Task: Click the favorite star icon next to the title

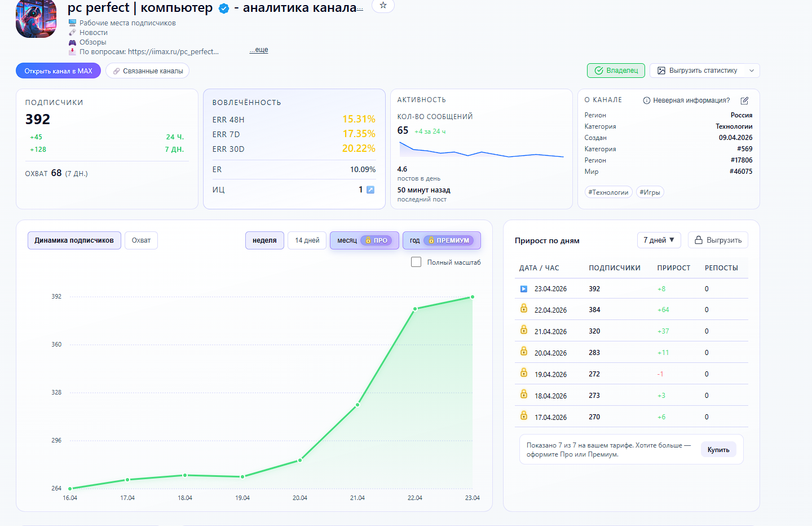Action: tap(383, 6)
